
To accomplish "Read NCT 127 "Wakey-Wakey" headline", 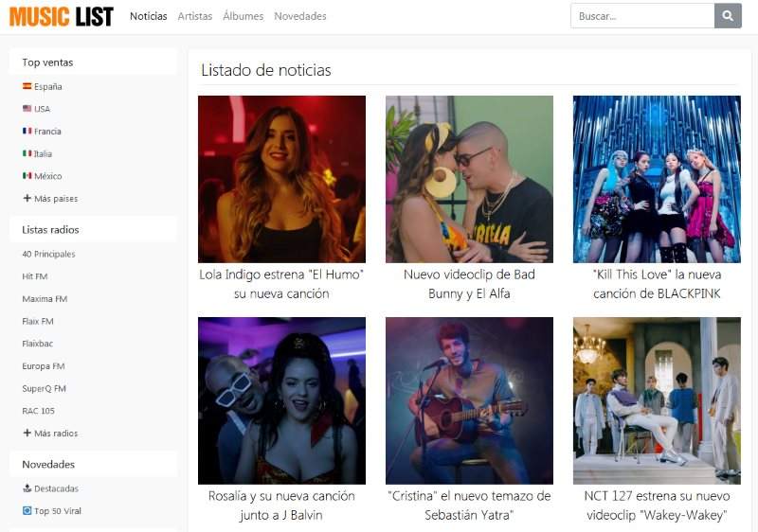I will 657,505.
